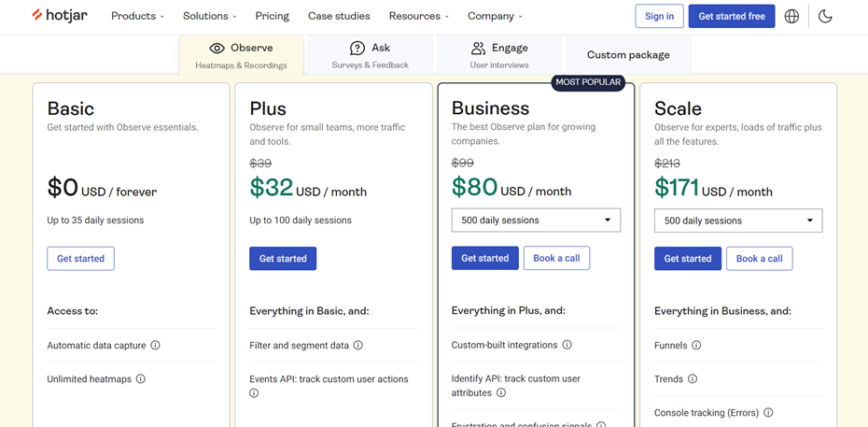Click info icon beside Automatic data capture
This screenshot has height=427, width=868.
(x=156, y=345)
